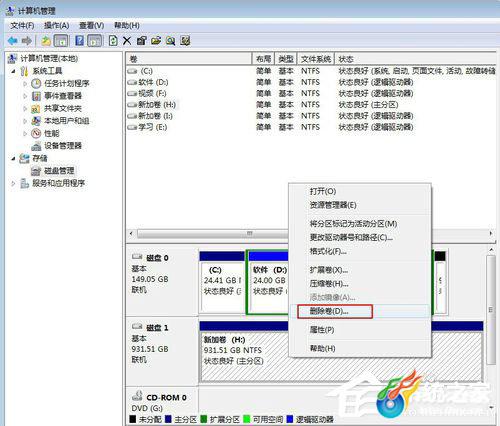The height and width of the screenshot is (426, 500).
Task: Click the Properties toolbar icon
Action: pos(141,41)
